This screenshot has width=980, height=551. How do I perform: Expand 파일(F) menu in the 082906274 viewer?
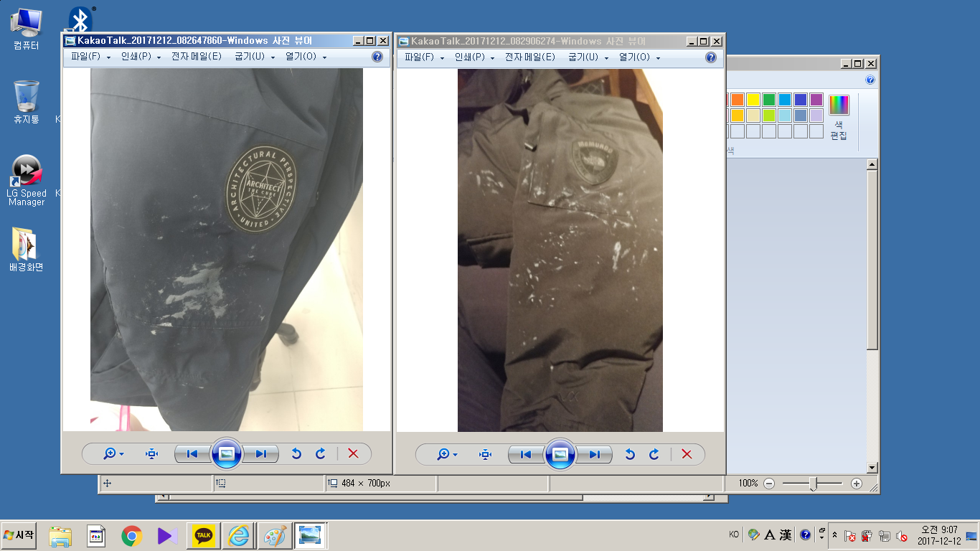[424, 57]
